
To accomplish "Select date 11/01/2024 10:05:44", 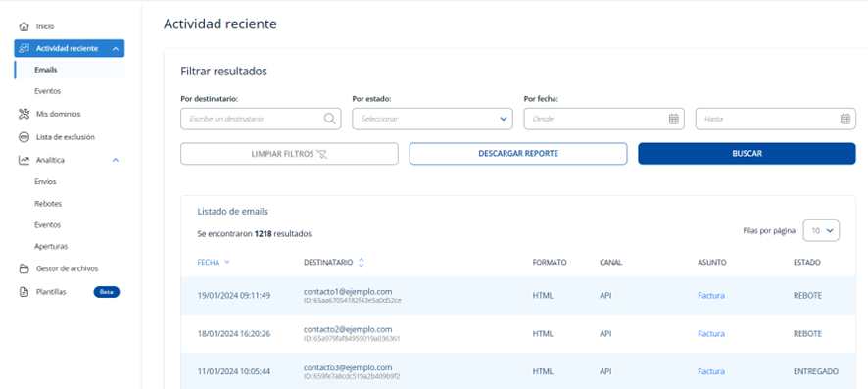I will coord(233,371).
